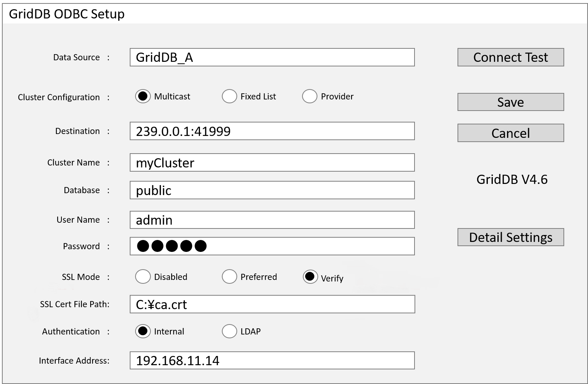
Task: Click the Data Source text field
Action: pyautogui.click(x=272, y=58)
